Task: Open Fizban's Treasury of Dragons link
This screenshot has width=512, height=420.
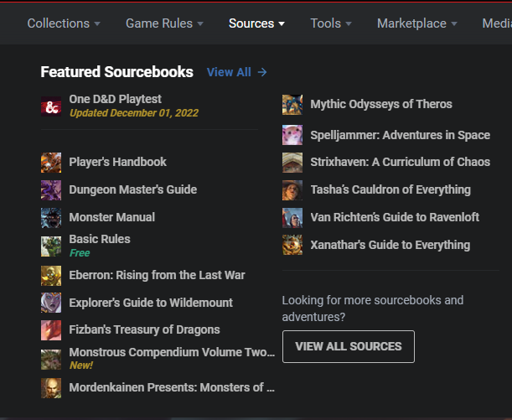Action: point(144,329)
